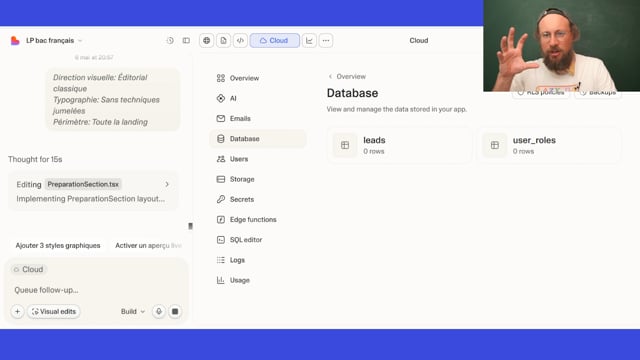Click the chat panel scrollbar handle
The width and height of the screenshot is (640, 360).
[x=190, y=226]
